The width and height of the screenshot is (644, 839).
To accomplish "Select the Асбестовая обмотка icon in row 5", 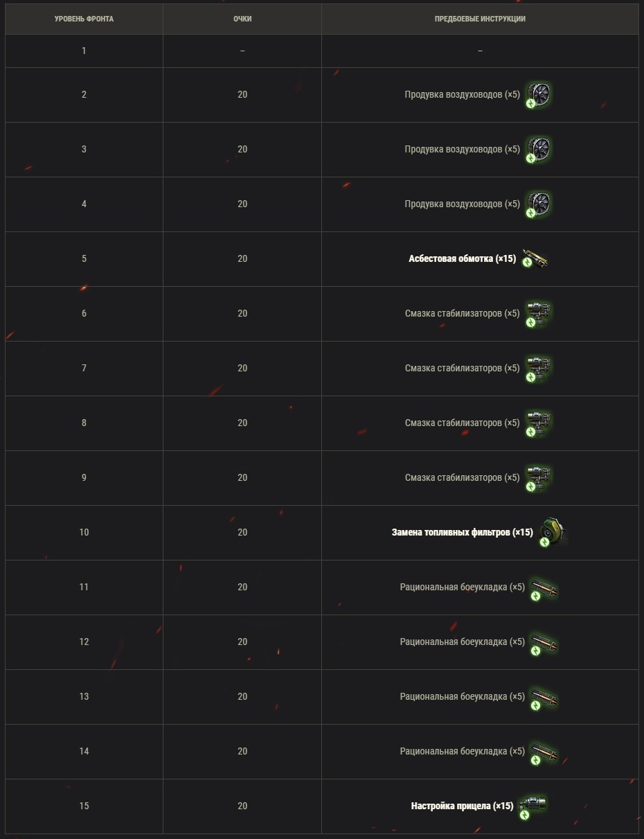I will 535,259.
